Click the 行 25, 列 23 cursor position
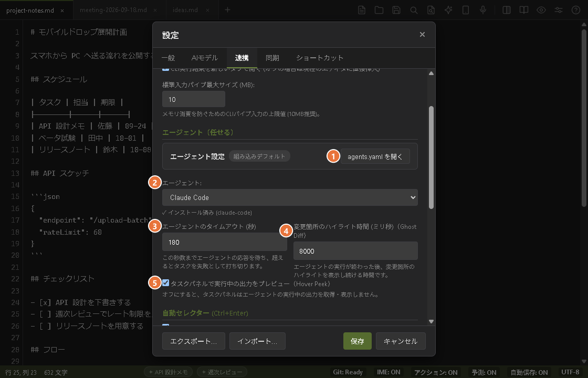The image size is (588, 378). pyautogui.click(x=20, y=372)
